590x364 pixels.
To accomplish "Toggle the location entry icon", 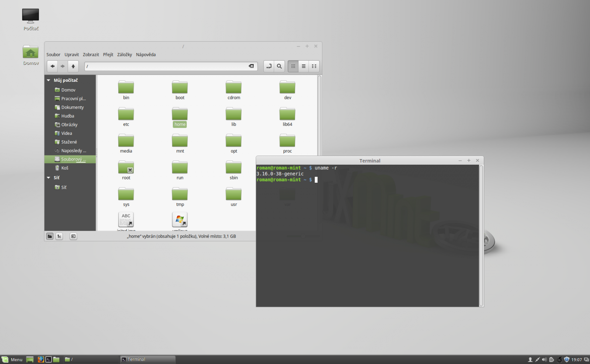I will pos(269,66).
